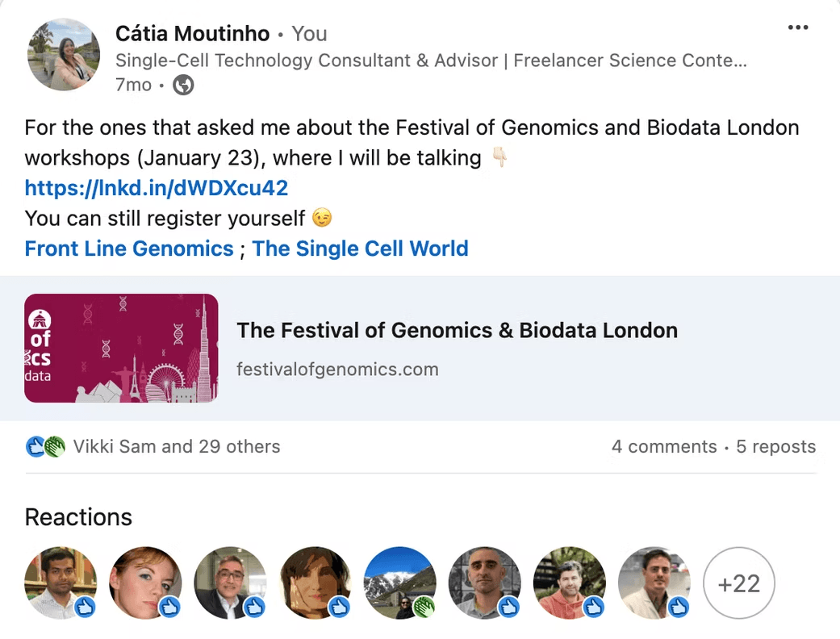Open the lnkd.in/dWDXcu42 link
This screenshot has width=840, height=639.
[157, 189]
